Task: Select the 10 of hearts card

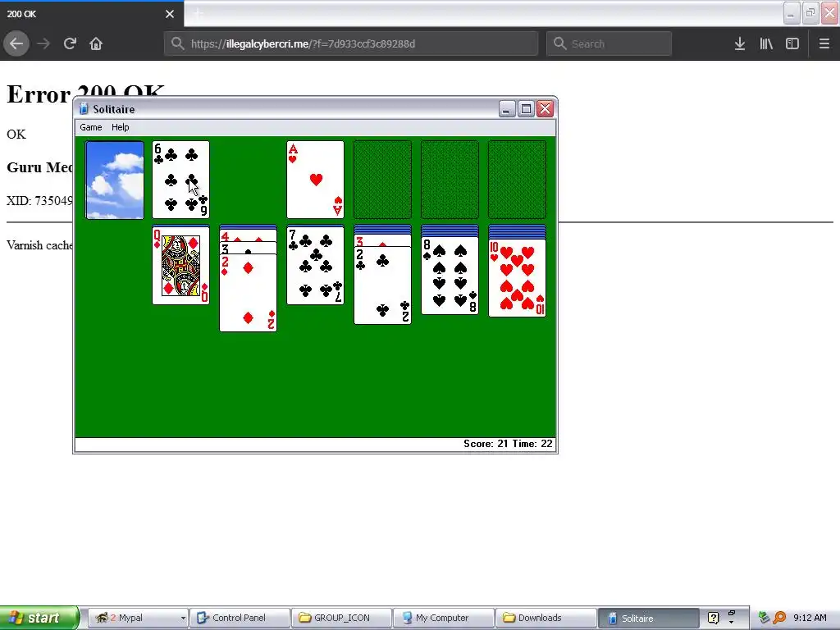Action: click(517, 278)
